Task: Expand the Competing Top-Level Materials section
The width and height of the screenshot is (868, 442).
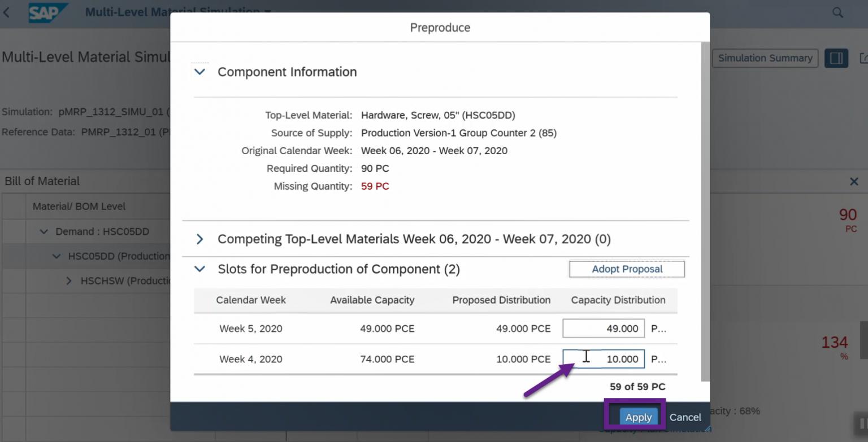Action: [x=200, y=239]
